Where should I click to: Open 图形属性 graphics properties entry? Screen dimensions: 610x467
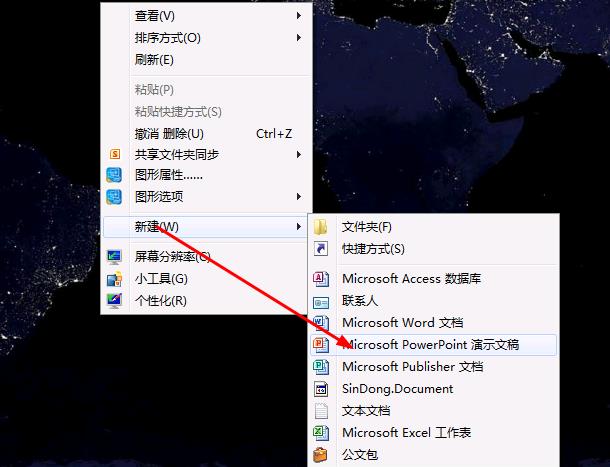168,175
